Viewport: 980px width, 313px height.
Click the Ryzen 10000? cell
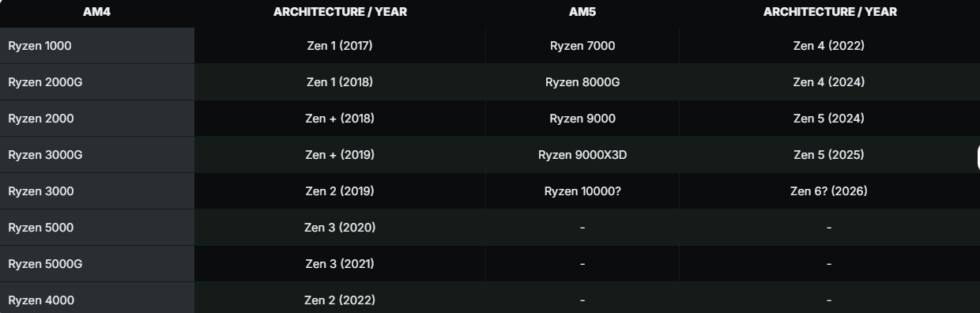point(582,191)
